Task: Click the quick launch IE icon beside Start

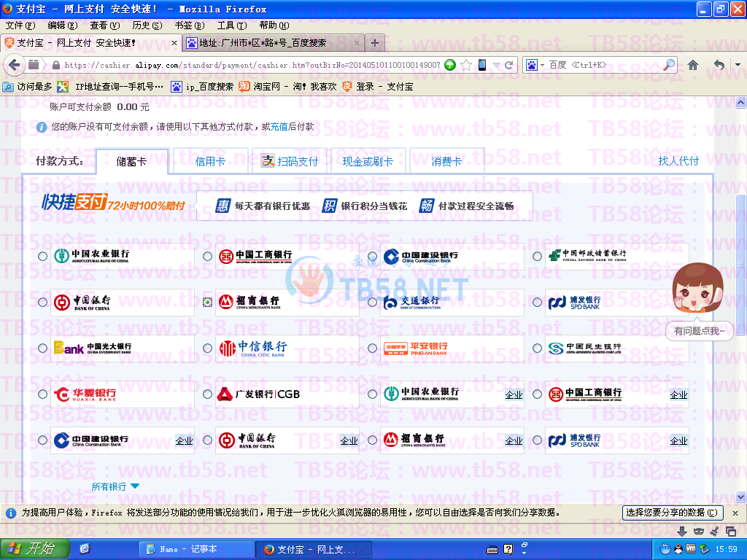Action: click(x=85, y=549)
